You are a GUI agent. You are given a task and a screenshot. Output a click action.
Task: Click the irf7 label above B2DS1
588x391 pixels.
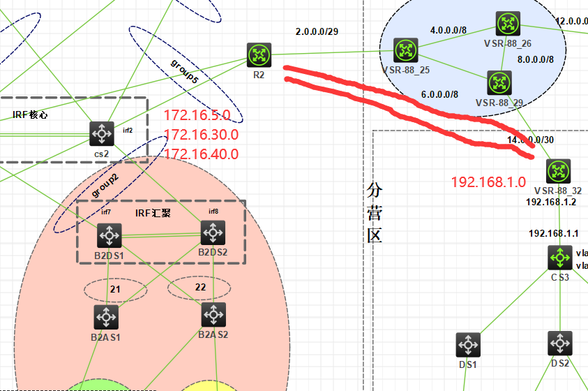click(106, 212)
